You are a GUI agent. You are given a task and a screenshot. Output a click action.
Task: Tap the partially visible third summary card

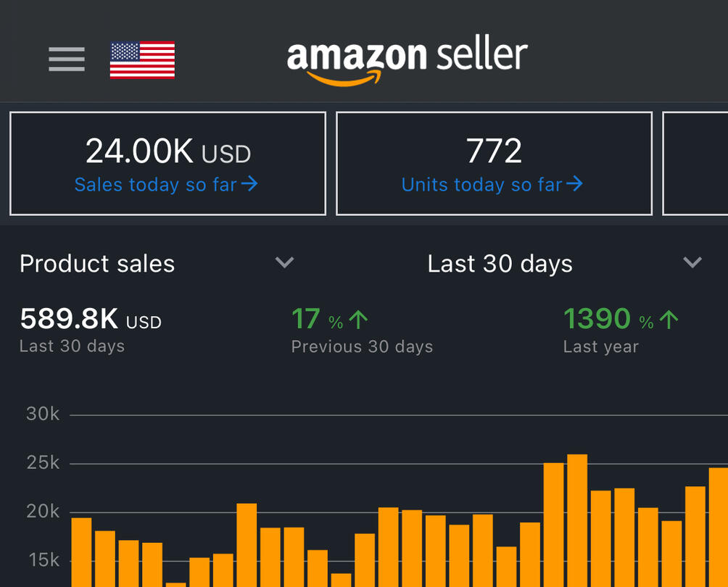696,163
